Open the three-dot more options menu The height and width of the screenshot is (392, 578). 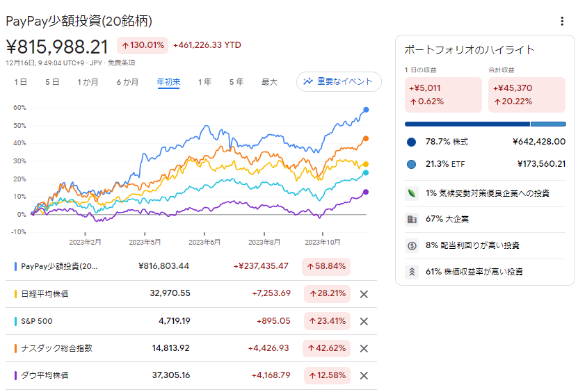(x=562, y=22)
